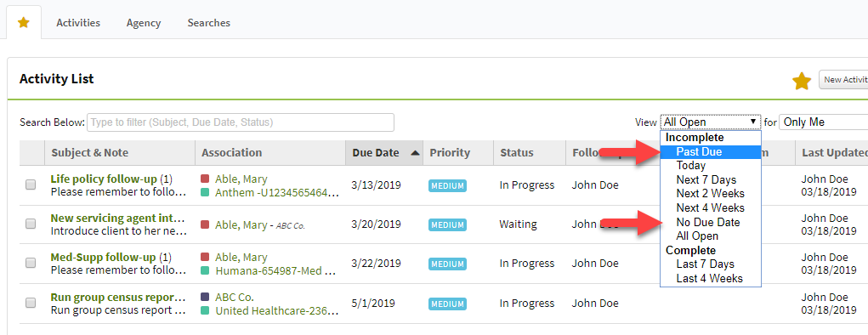This screenshot has height=335, width=868.
Task: Open the star favorites tab
Action: [23, 23]
